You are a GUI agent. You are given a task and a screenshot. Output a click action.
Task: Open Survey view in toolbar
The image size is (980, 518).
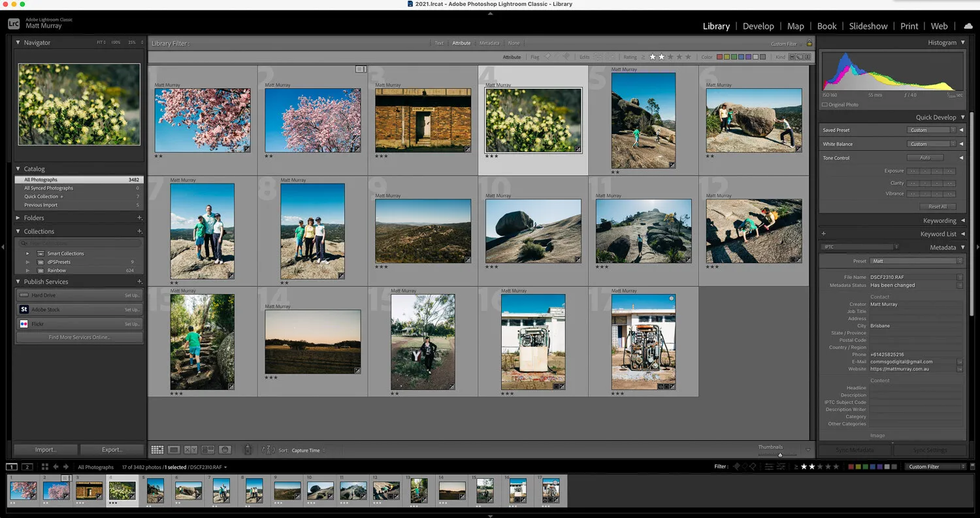(x=208, y=450)
